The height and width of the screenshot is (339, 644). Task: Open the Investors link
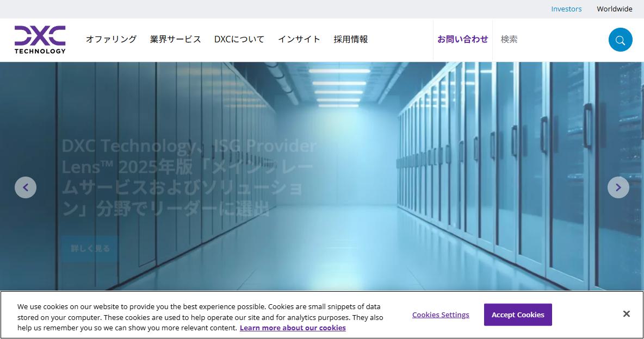566,9
